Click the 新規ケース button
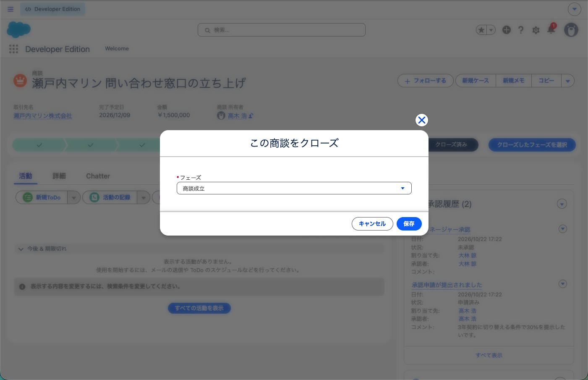The width and height of the screenshot is (588, 380). point(476,81)
